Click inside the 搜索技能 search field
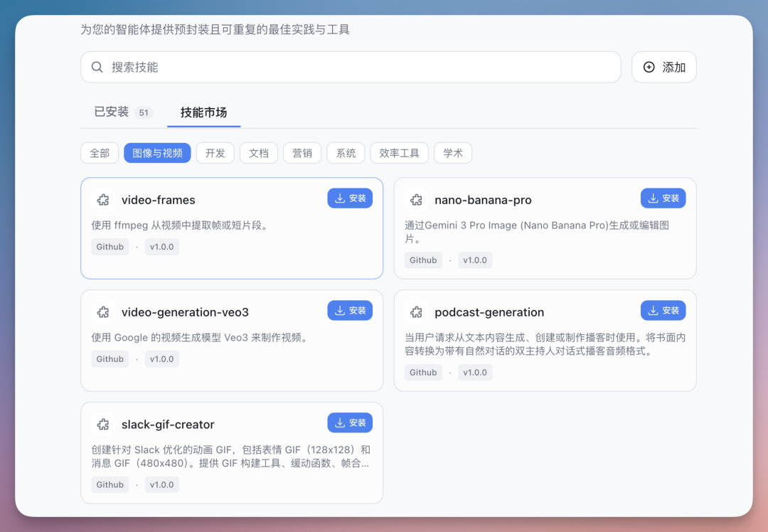Screen dimensions: 768x532 (284, 66)
